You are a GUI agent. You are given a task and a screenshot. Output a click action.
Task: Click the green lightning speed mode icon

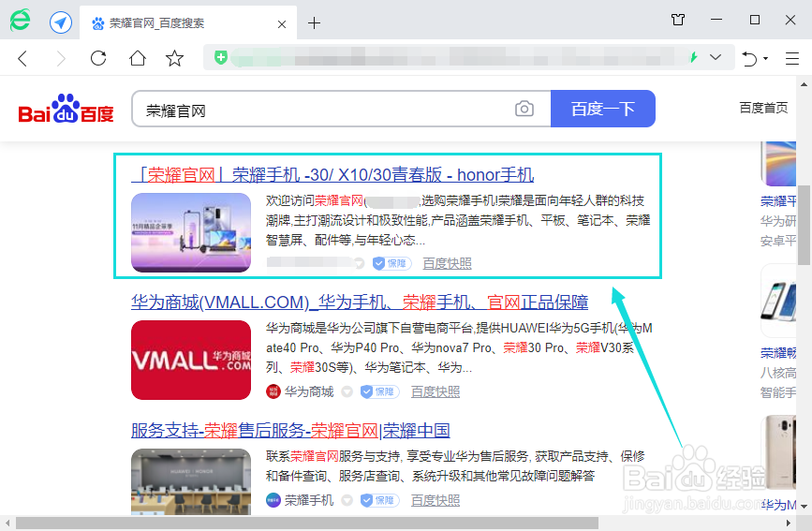pyautogui.click(x=693, y=57)
